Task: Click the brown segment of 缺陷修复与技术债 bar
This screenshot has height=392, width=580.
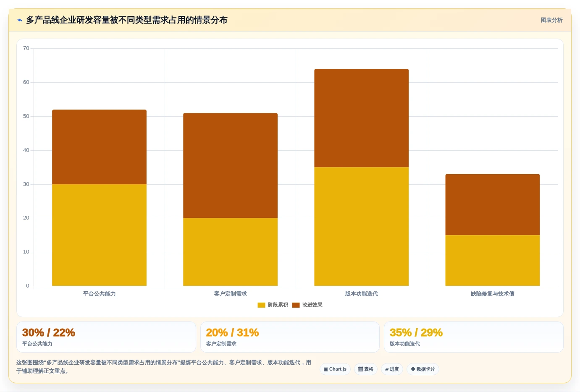Action: (492, 204)
